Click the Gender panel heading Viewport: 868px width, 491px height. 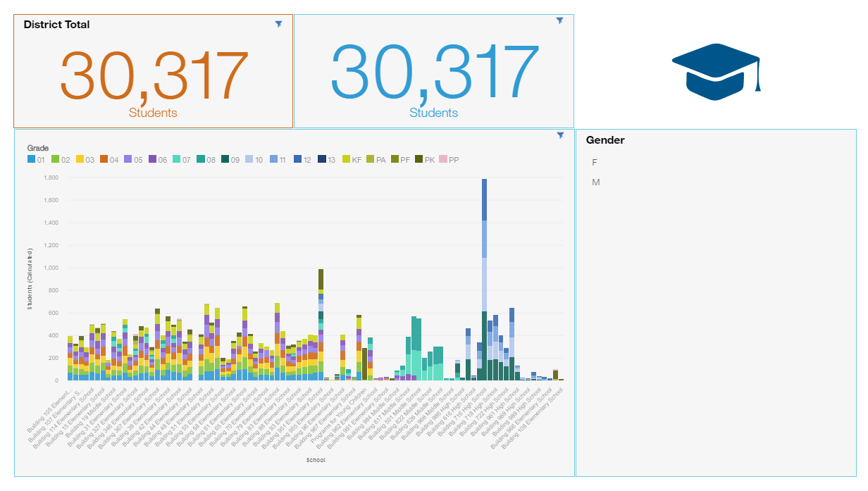click(605, 140)
